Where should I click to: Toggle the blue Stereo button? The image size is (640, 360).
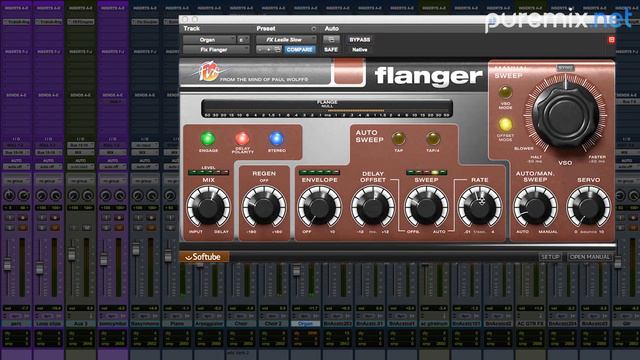point(276,139)
